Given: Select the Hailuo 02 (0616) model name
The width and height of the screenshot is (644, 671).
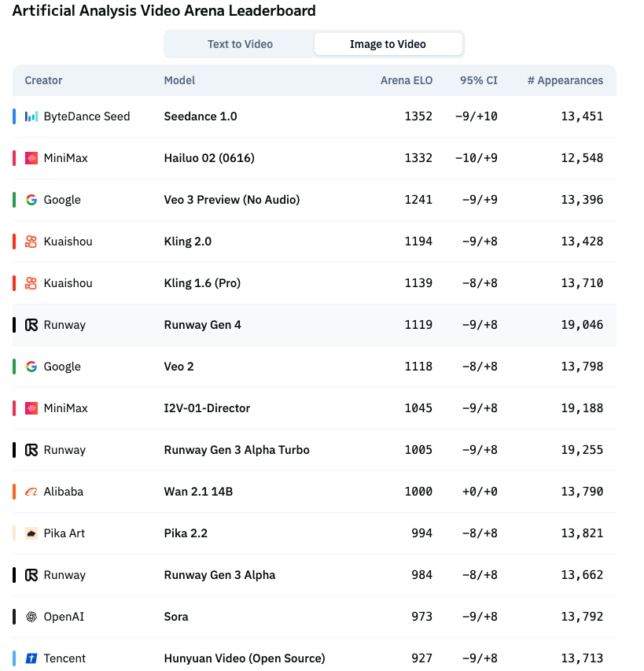Looking at the screenshot, I should click(209, 158).
